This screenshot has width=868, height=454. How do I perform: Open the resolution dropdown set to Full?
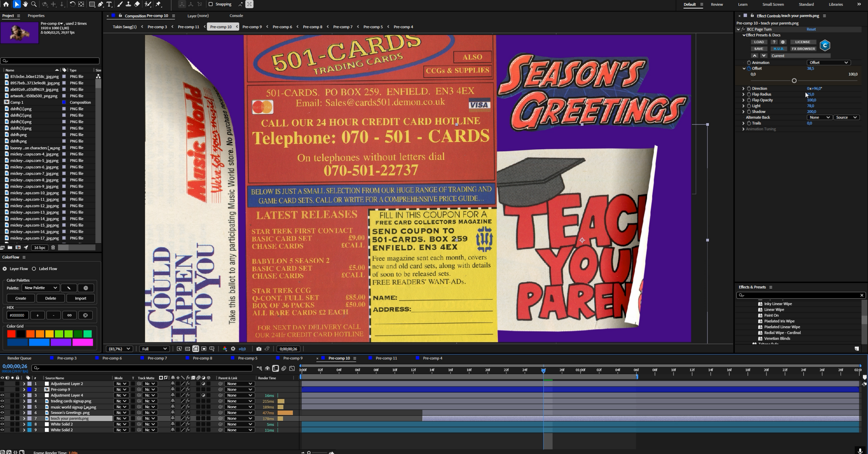point(154,349)
